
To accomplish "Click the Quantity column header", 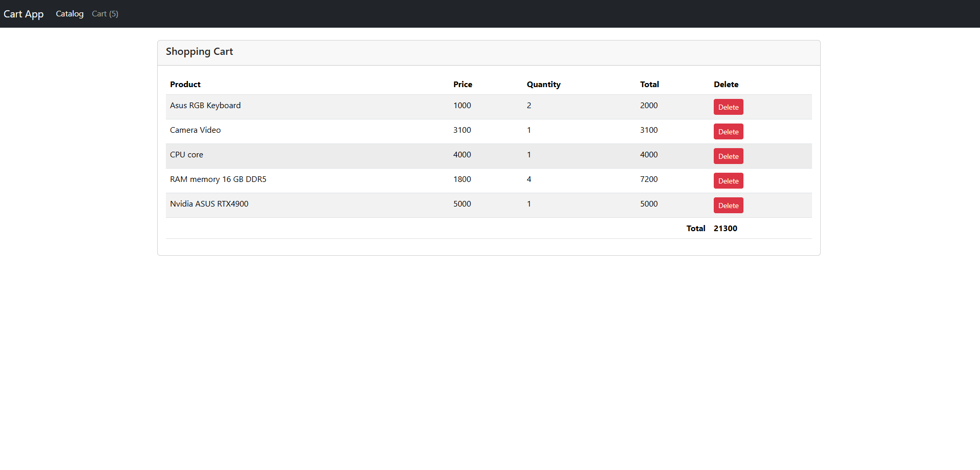I will [543, 85].
